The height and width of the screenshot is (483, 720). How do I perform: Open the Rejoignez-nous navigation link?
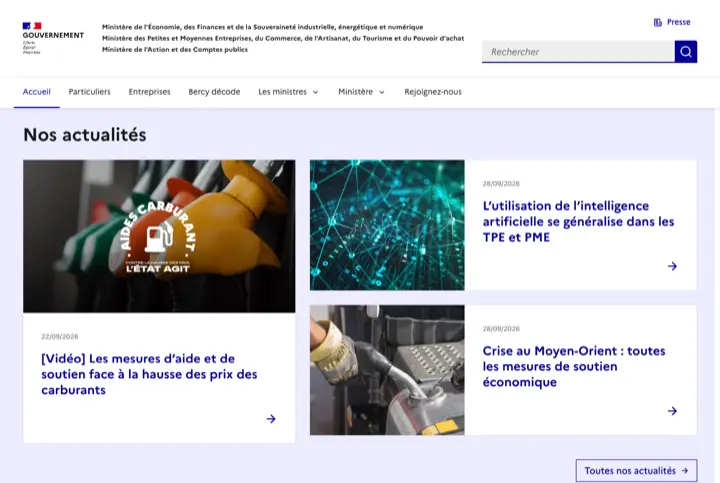[x=433, y=92]
